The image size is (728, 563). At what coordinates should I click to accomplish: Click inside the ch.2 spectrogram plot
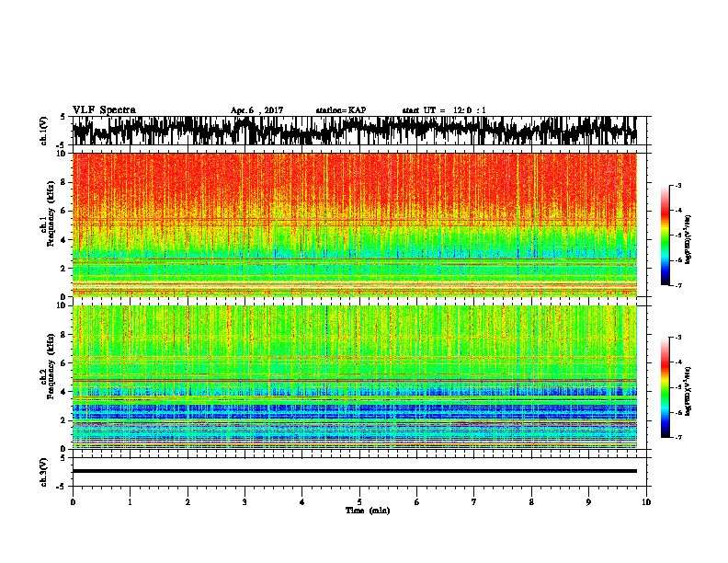[x=355, y=377]
